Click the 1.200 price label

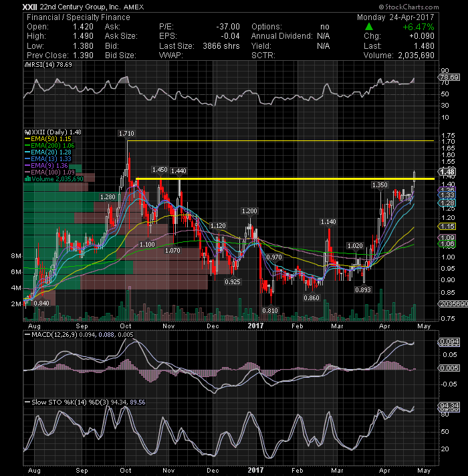click(x=249, y=211)
